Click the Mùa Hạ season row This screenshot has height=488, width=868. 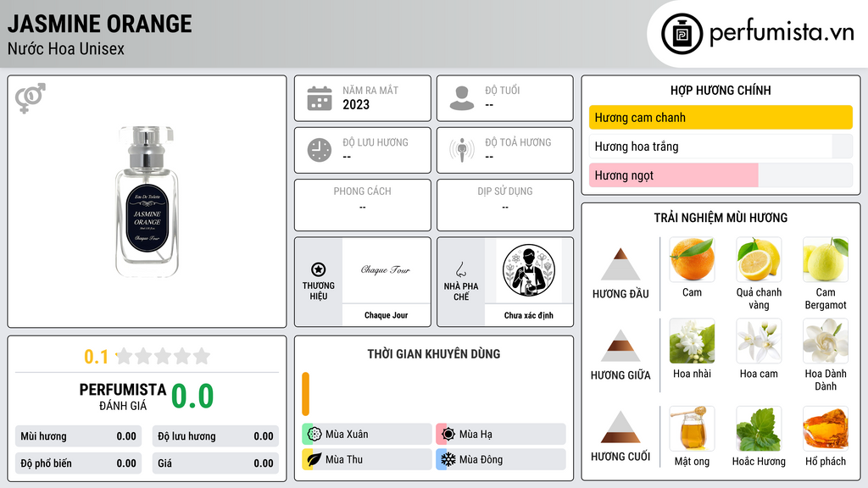pos(501,434)
